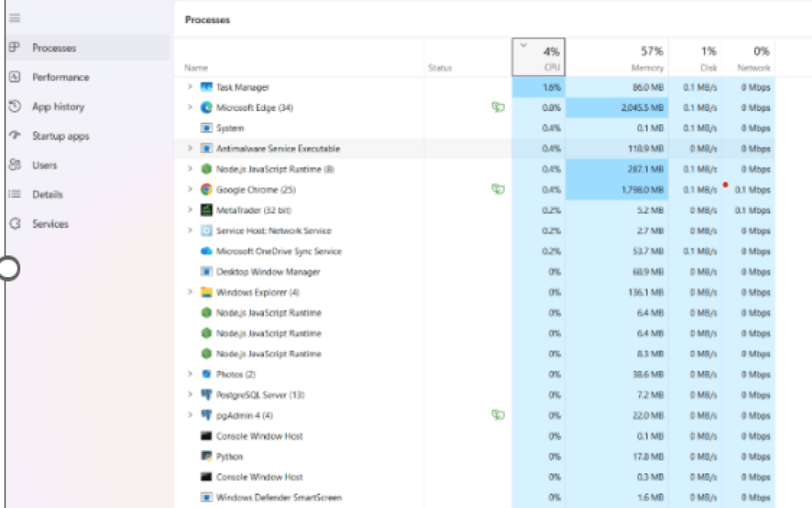812x508 pixels.
Task: Click the Python process icon
Action: pos(206,457)
